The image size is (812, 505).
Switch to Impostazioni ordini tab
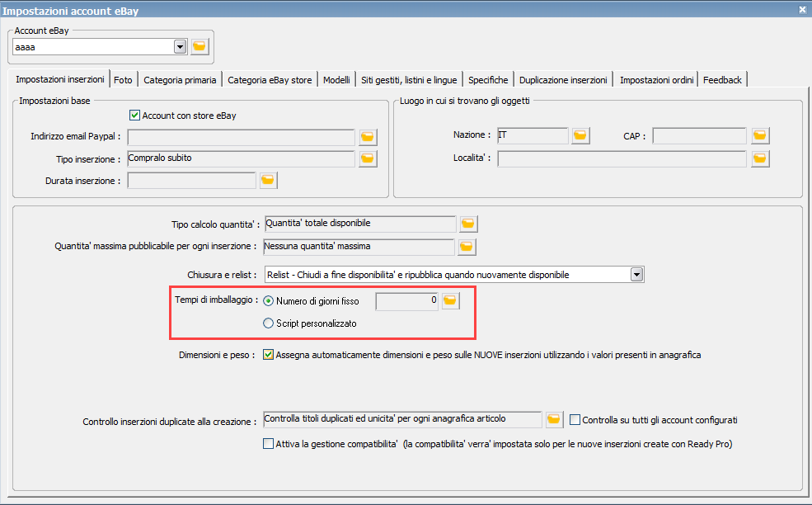tap(656, 80)
